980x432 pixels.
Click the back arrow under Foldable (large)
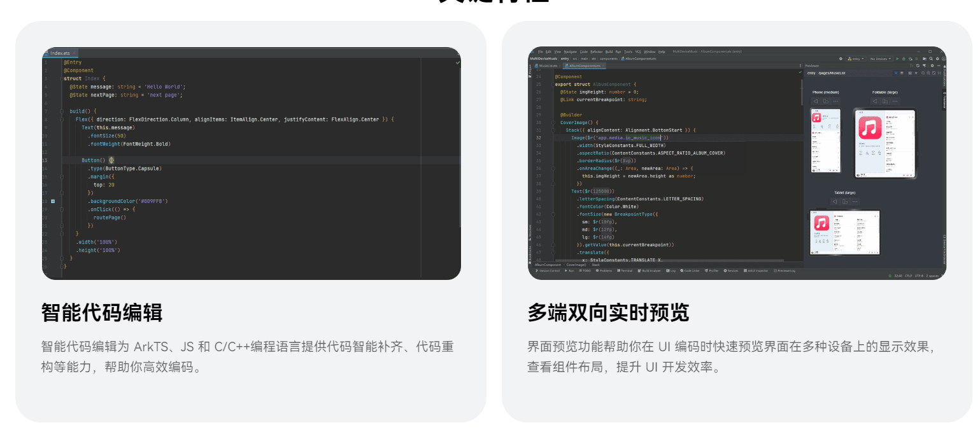click(875, 101)
